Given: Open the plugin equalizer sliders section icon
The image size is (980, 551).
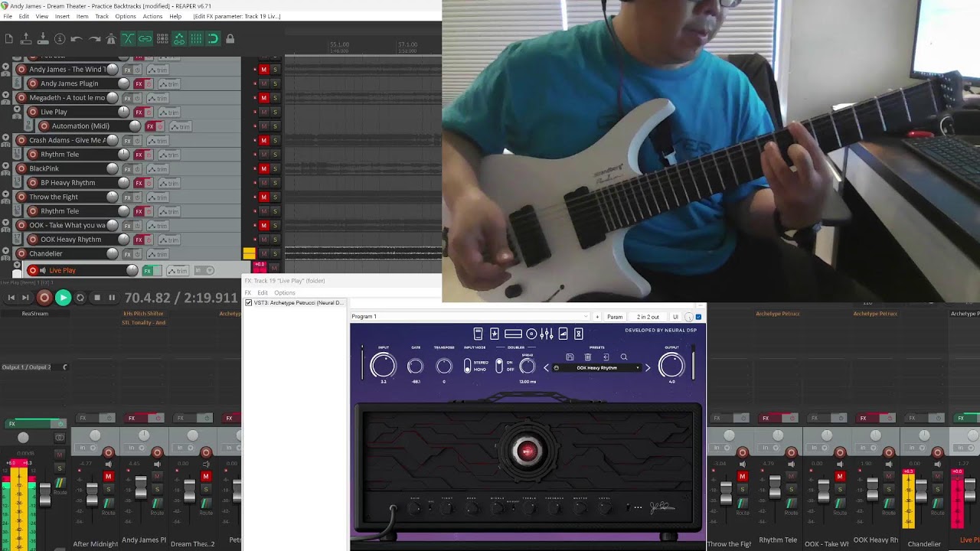Looking at the screenshot, I should [x=547, y=334].
